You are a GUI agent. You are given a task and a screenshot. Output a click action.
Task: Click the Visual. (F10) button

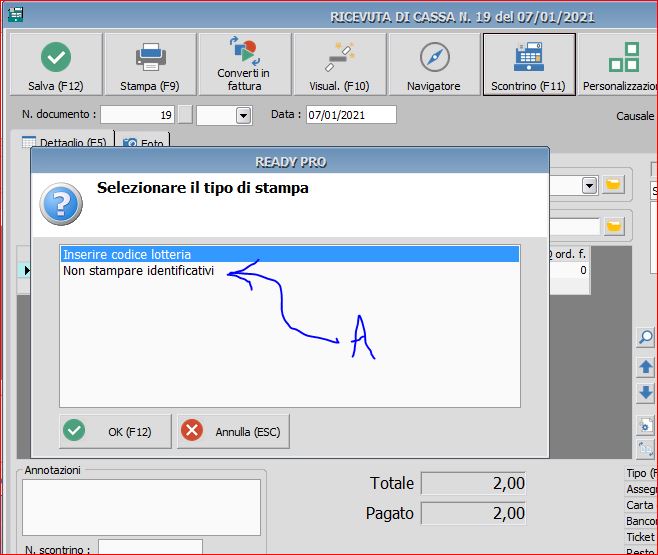point(339,64)
